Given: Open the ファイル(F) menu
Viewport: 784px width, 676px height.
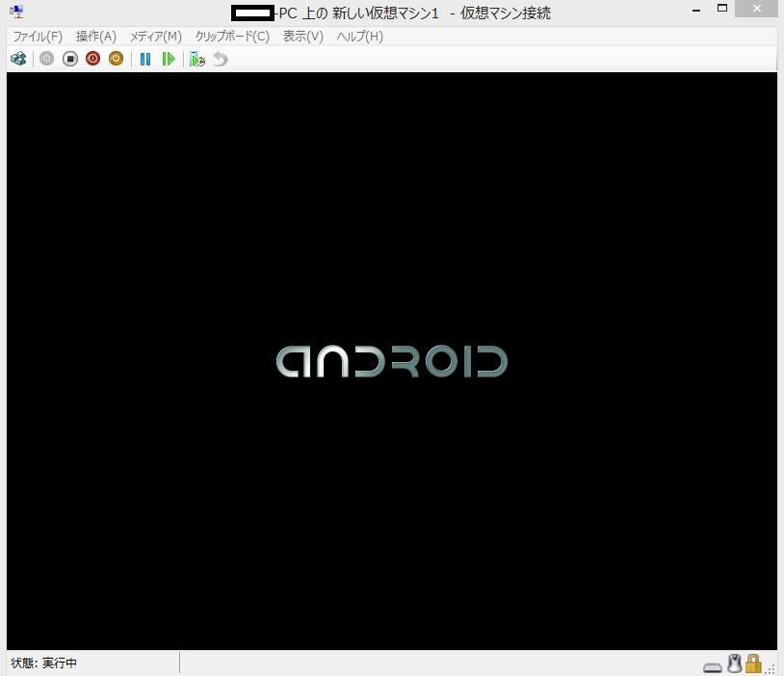Looking at the screenshot, I should pyautogui.click(x=38, y=37).
